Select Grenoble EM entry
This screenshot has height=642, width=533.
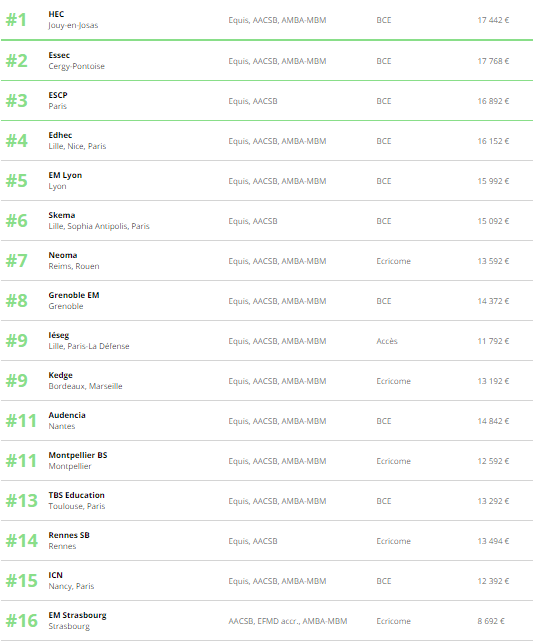coord(74,295)
